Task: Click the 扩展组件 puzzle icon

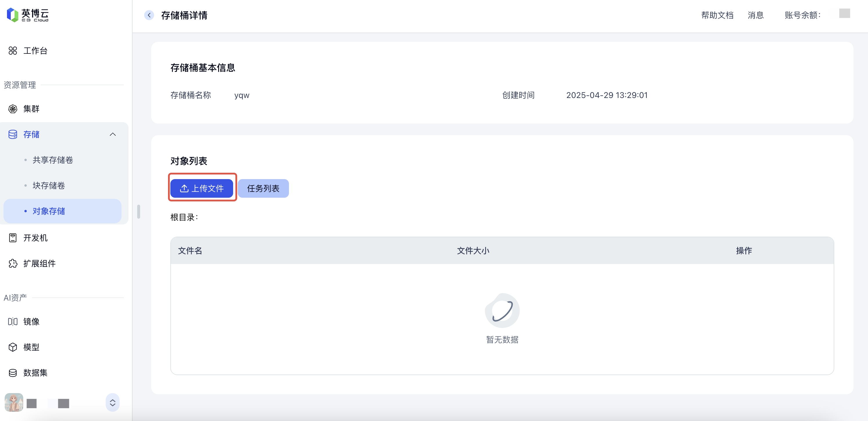Action: pos(13,264)
